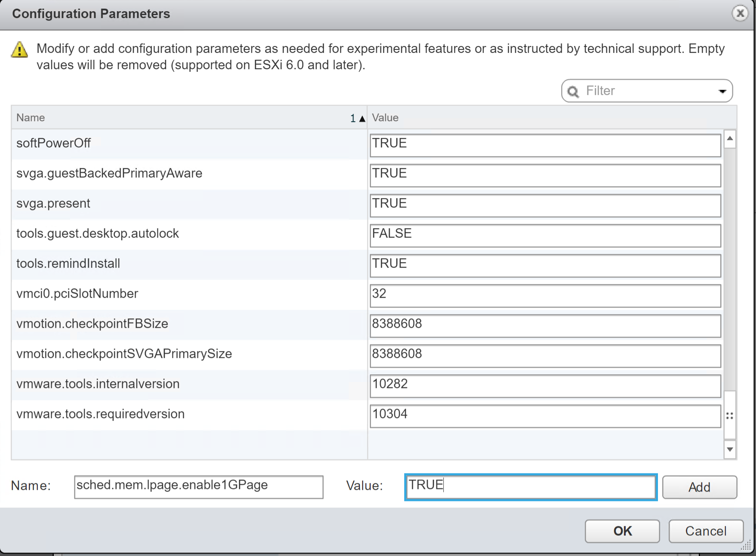Click the Add button
756x556 pixels.
pos(699,487)
